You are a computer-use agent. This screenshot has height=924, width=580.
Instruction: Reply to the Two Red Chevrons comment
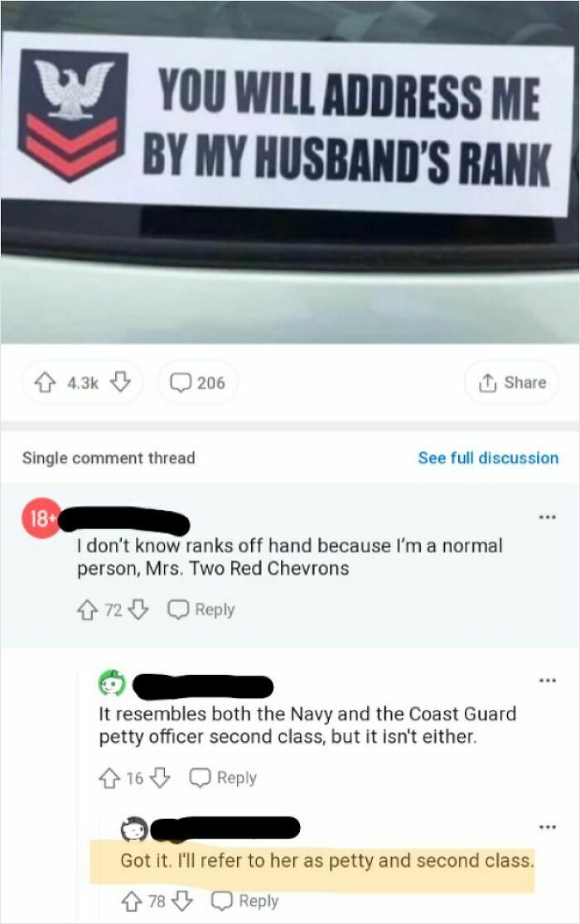[x=201, y=609]
